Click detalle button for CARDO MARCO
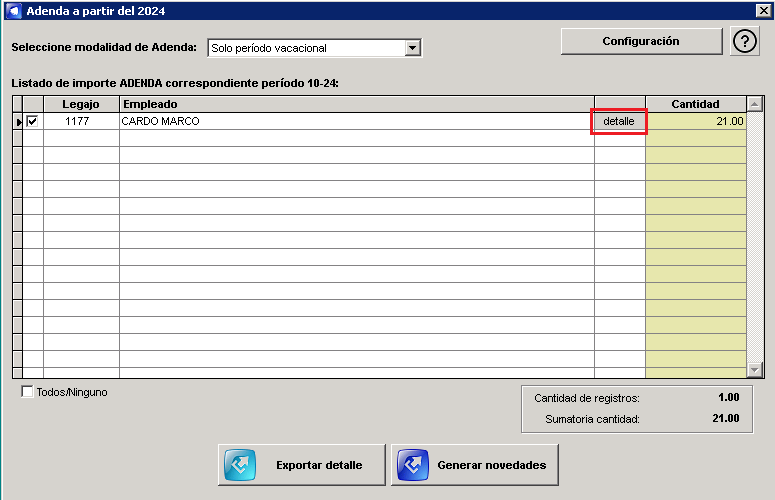The width and height of the screenshot is (775, 500). coord(619,121)
